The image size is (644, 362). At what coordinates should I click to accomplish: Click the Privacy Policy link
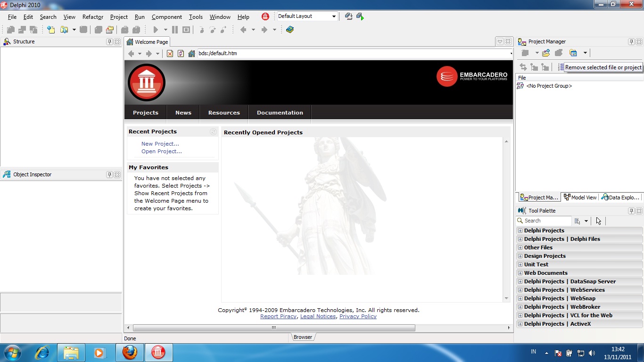tap(358, 316)
